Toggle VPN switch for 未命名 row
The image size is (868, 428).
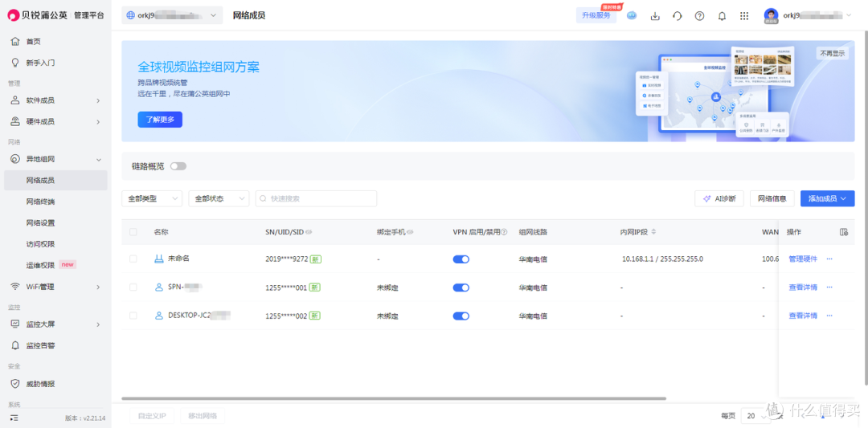click(x=461, y=259)
